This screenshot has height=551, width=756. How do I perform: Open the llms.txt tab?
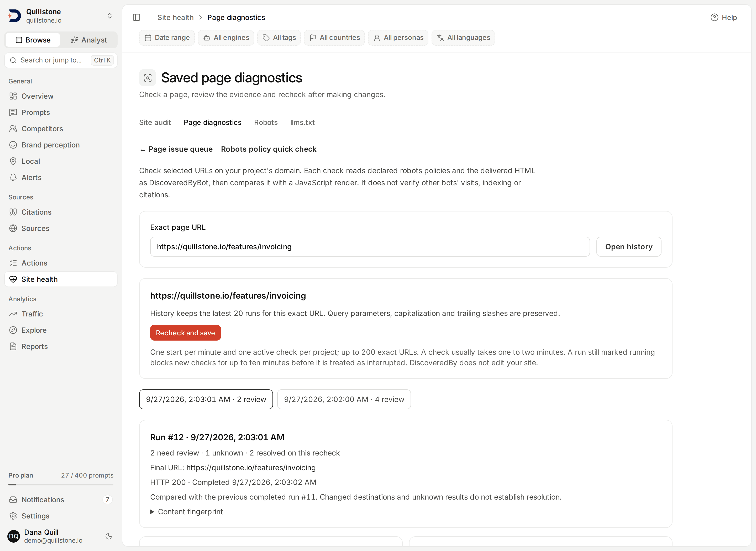[303, 123]
